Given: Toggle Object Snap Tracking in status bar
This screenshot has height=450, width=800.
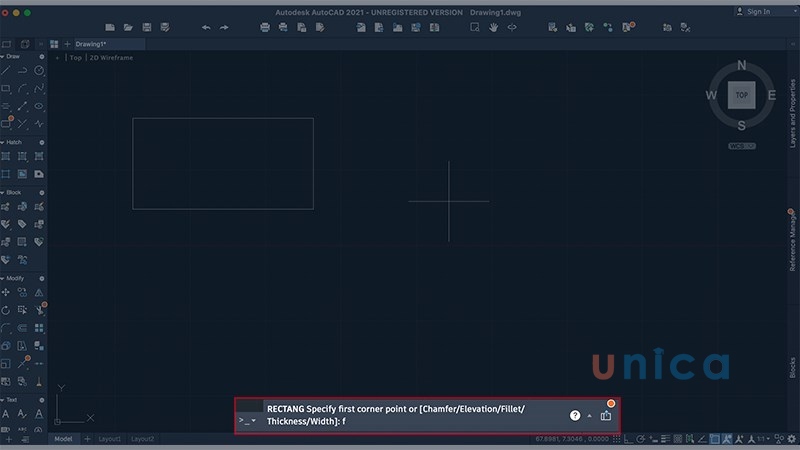Looking at the screenshot, I should coord(702,439).
